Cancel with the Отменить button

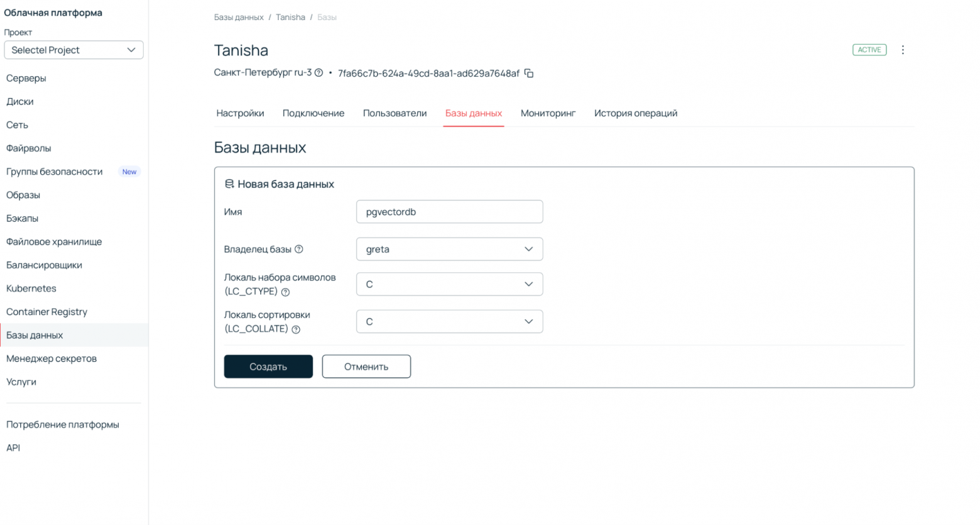pyautogui.click(x=366, y=367)
